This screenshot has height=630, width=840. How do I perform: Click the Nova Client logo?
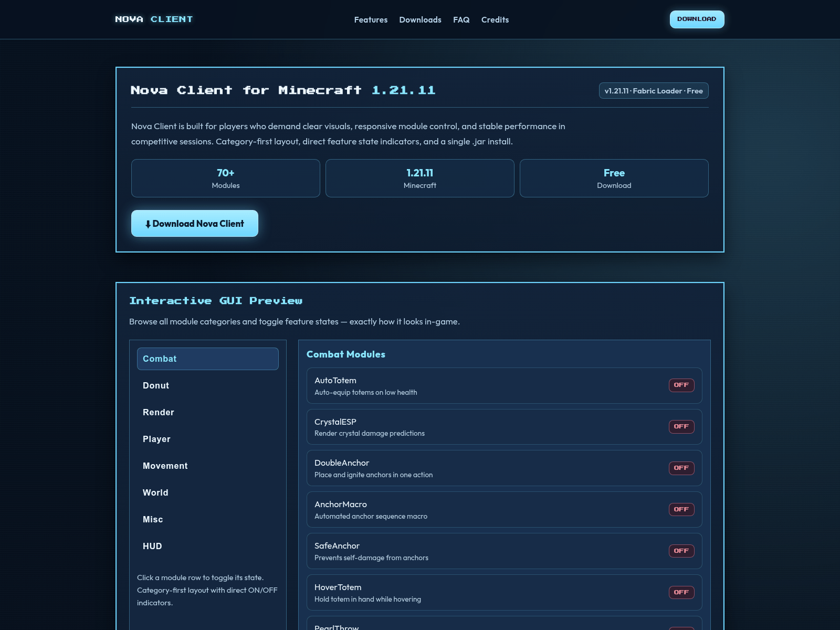tap(154, 19)
